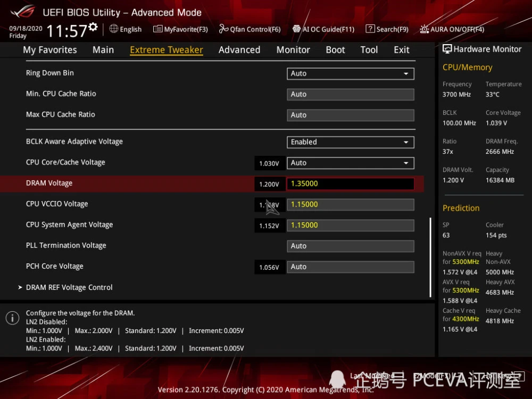Image resolution: width=532 pixels, height=399 pixels.
Task: Open the Tool tab
Action: click(369, 50)
